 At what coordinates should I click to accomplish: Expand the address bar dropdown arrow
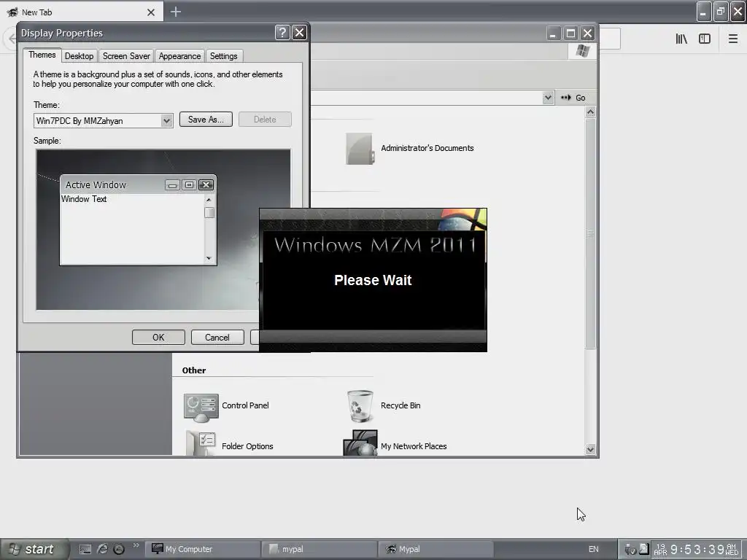[x=548, y=98]
